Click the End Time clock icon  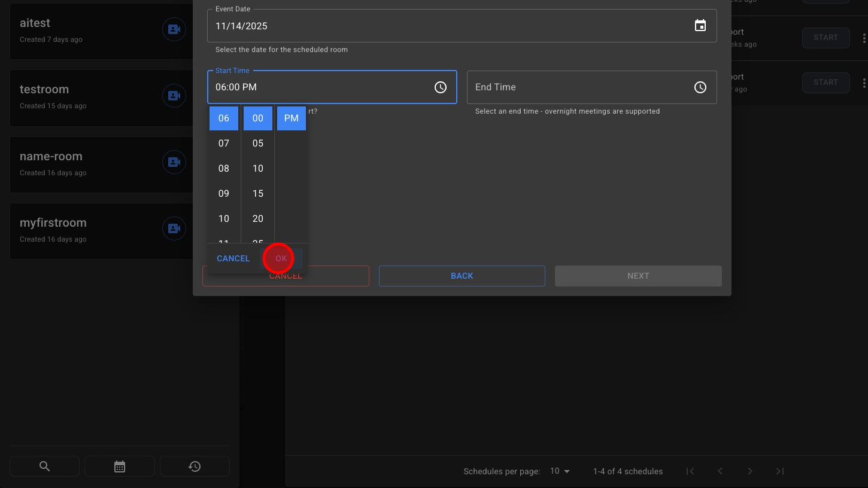[x=700, y=87]
